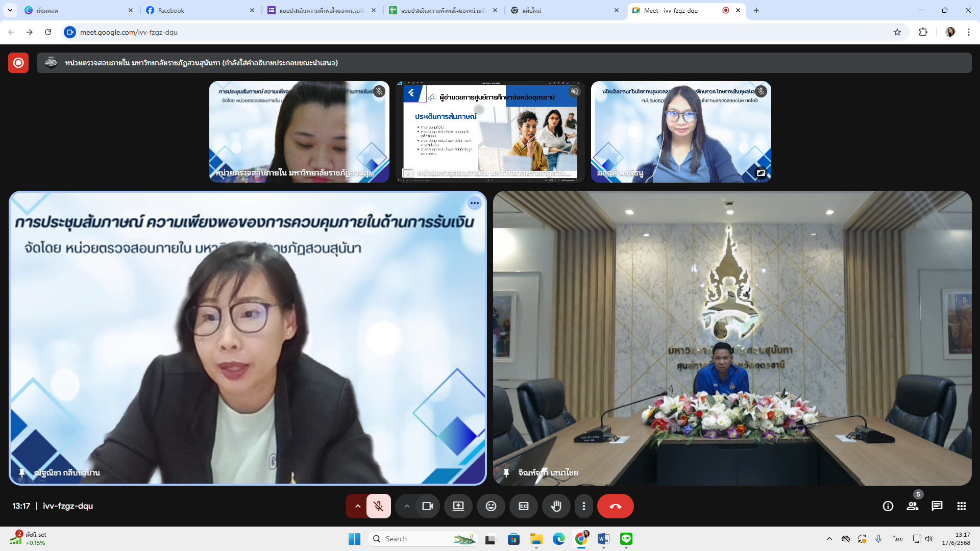Click the red recording indicator button
This screenshot has height=551, width=980.
click(x=18, y=63)
